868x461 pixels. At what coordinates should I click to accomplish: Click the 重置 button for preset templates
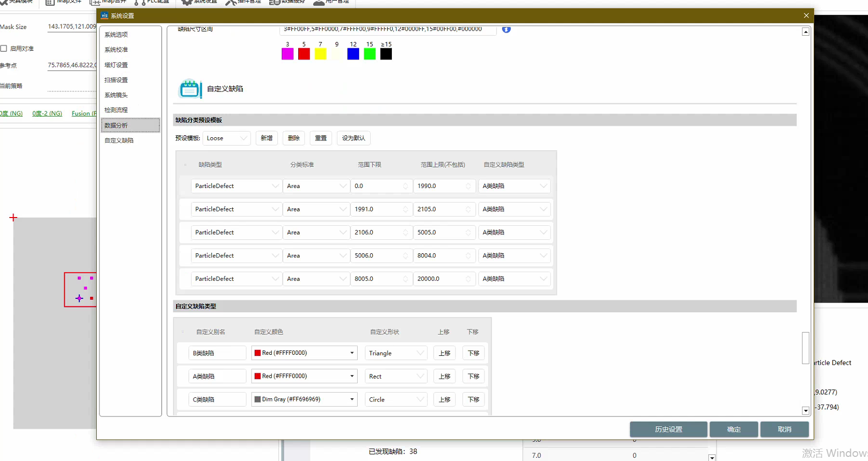click(320, 138)
